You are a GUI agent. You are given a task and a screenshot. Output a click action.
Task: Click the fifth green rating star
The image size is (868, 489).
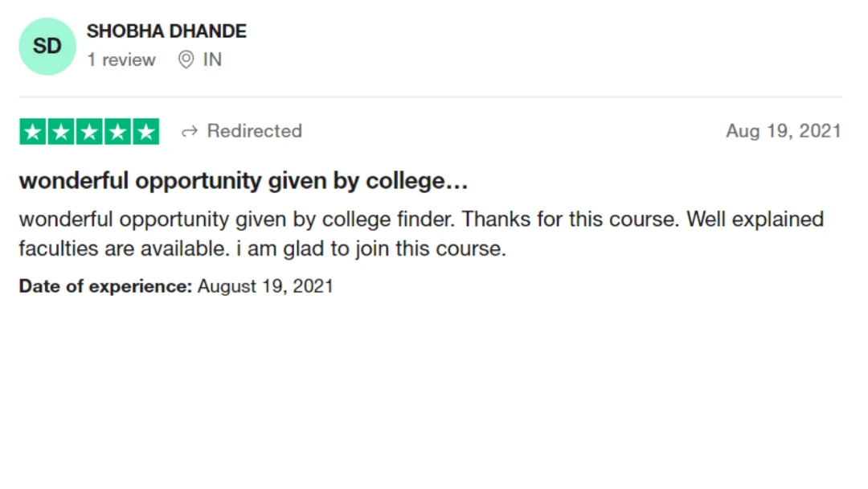[146, 132]
